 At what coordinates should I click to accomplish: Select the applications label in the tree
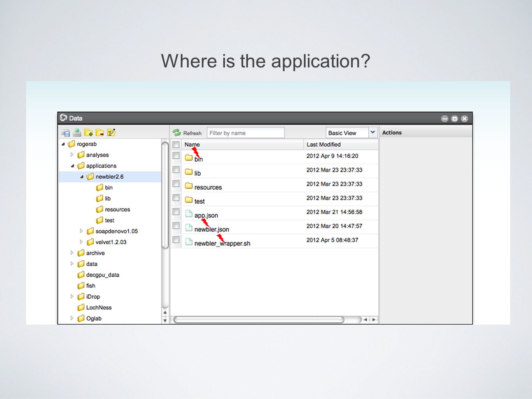click(x=101, y=166)
